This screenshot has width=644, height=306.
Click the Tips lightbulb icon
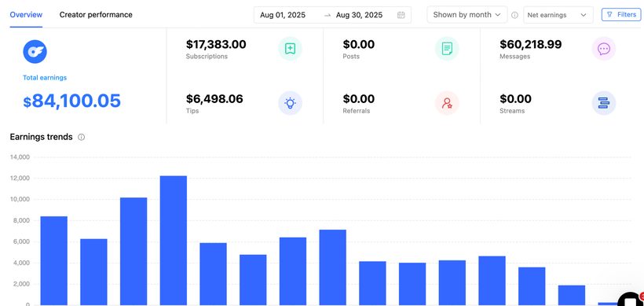click(x=290, y=103)
